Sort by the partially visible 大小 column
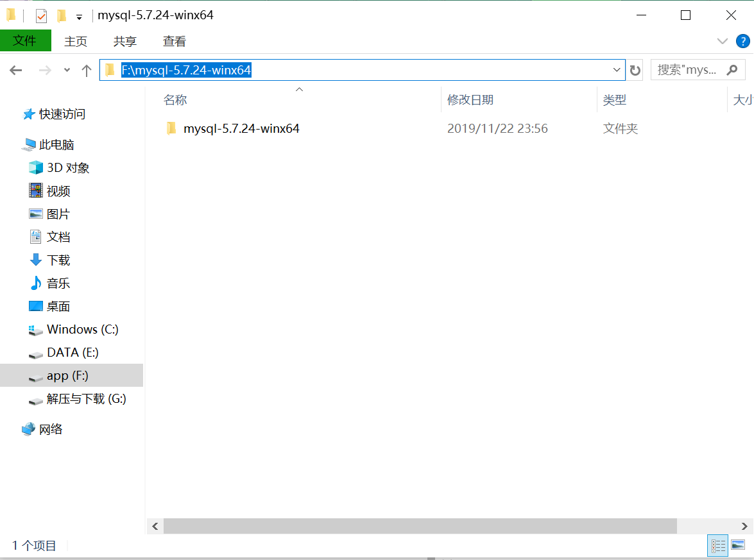Viewport: 754px width, 560px height. (743, 100)
